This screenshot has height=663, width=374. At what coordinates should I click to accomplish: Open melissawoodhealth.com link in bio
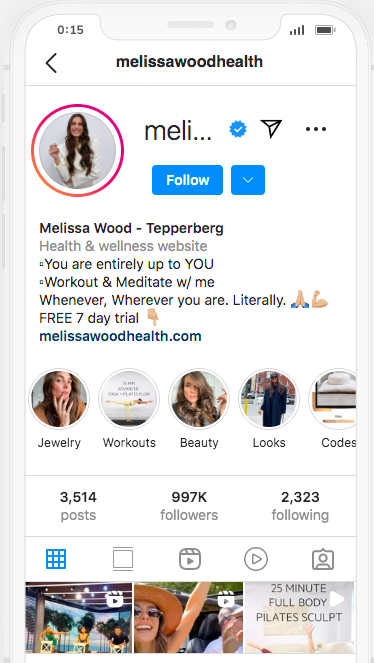pos(120,337)
